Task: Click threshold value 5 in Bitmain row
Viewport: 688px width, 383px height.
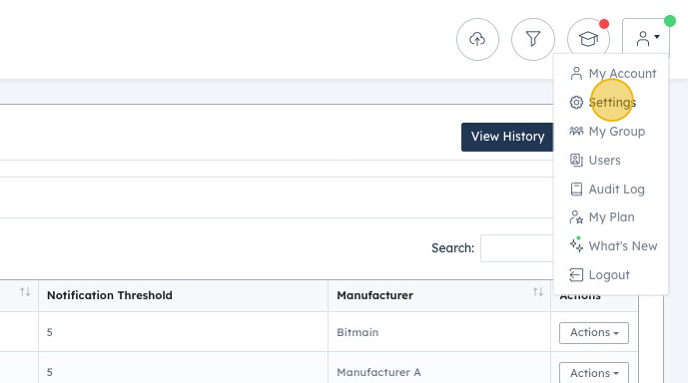Action: [50, 333]
